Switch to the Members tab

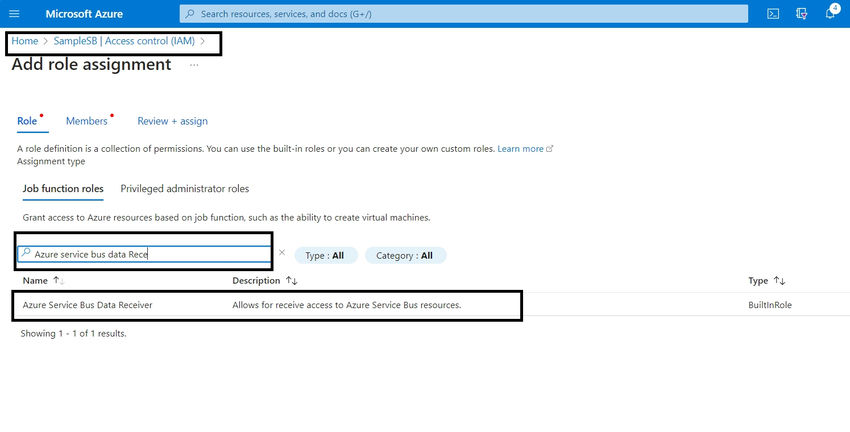[87, 121]
